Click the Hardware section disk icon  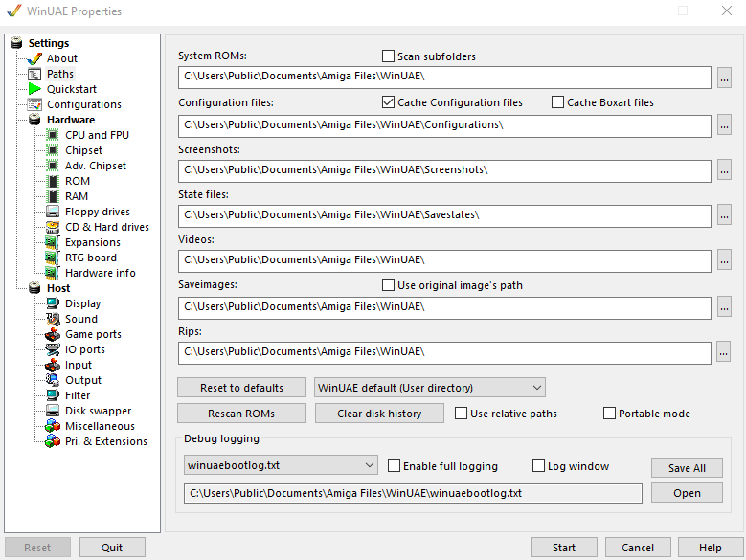coord(34,120)
